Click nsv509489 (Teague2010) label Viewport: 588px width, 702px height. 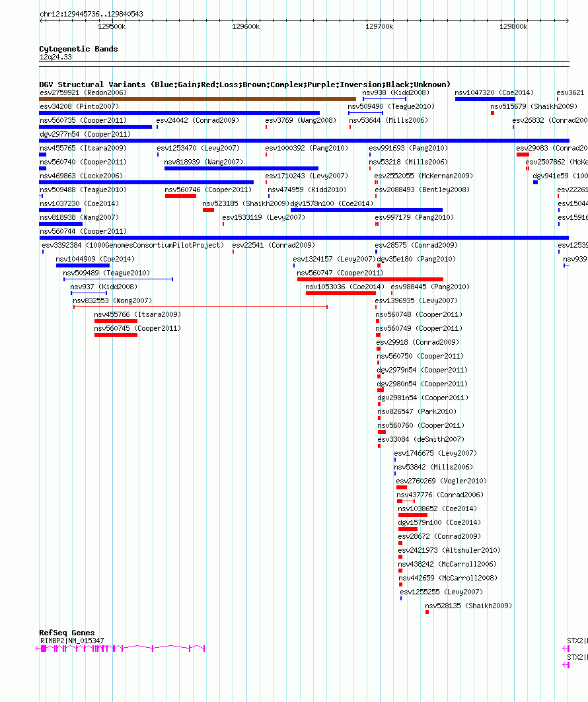[x=106, y=273]
